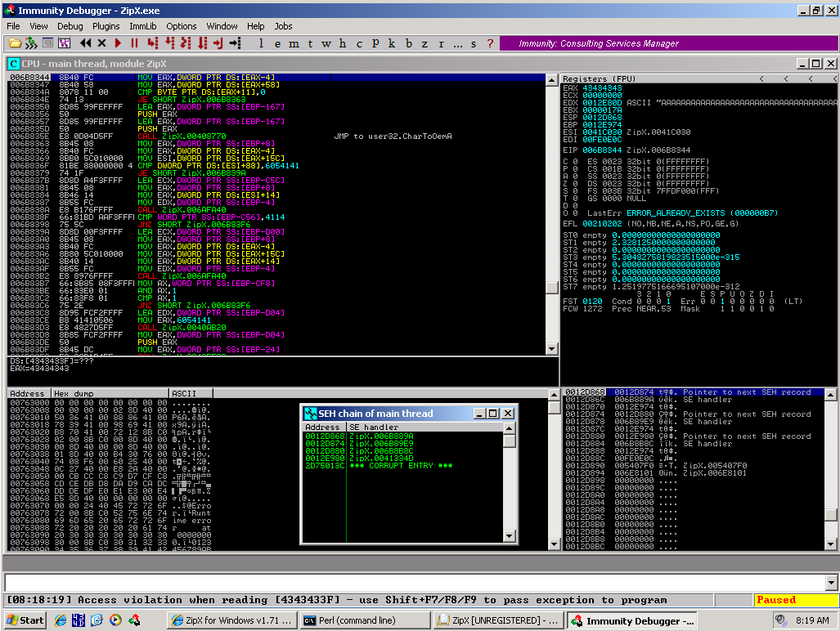Select instruction at address 006B8344

point(276,78)
